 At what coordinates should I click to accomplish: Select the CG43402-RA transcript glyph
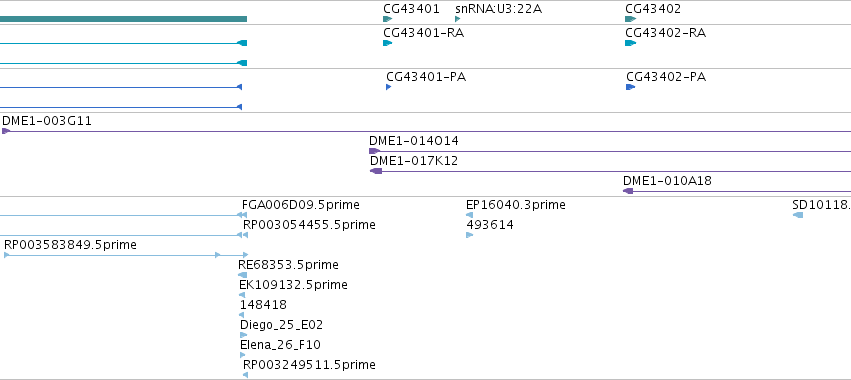(x=631, y=43)
